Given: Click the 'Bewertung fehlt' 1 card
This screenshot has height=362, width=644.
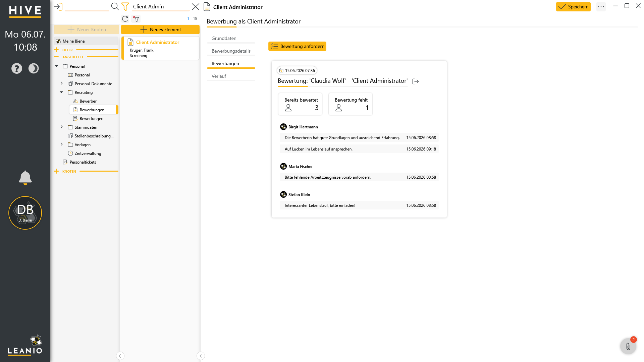Looking at the screenshot, I should point(351,104).
